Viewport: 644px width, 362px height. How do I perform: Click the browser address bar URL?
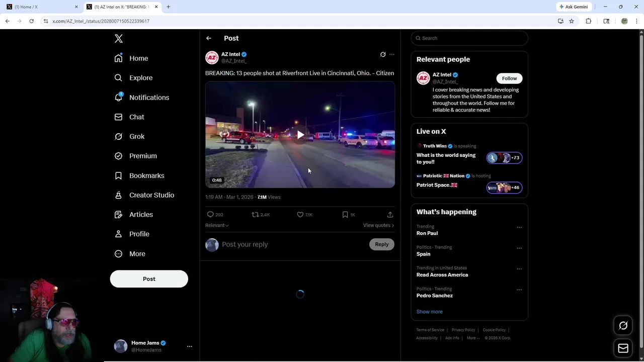tap(101, 21)
